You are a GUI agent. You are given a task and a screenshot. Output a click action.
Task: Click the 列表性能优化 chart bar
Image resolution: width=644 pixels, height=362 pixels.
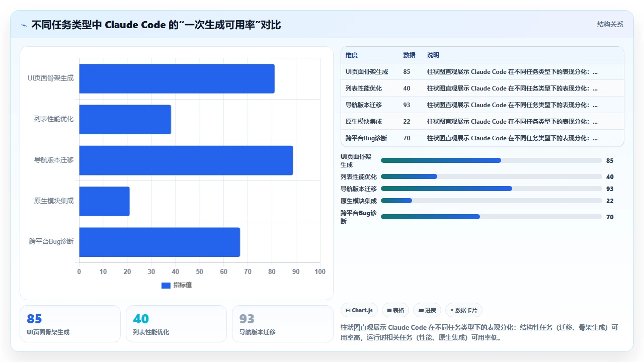[x=125, y=120]
